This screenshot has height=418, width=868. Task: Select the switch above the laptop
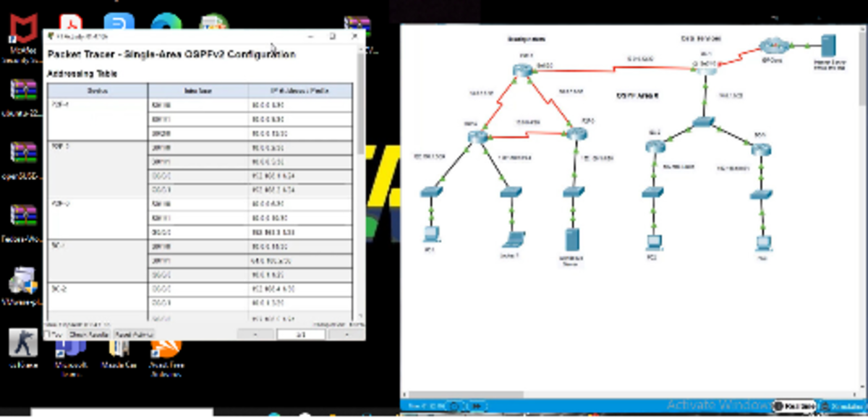(x=511, y=192)
